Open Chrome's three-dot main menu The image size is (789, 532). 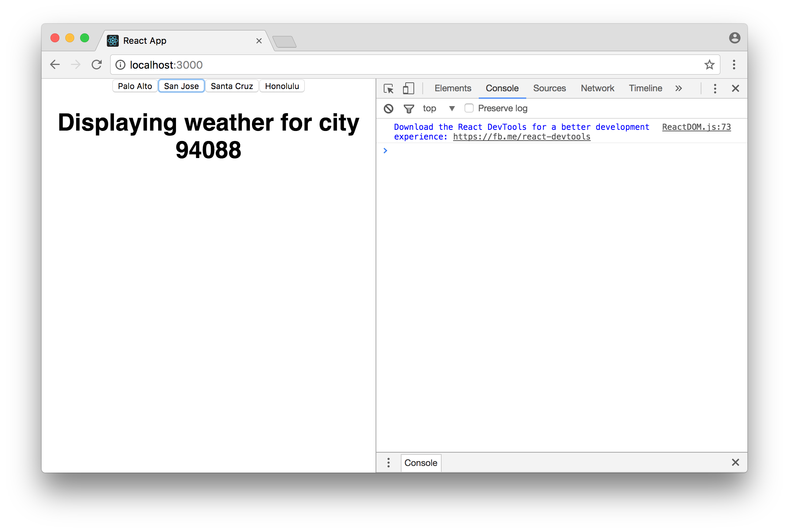coord(734,65)
